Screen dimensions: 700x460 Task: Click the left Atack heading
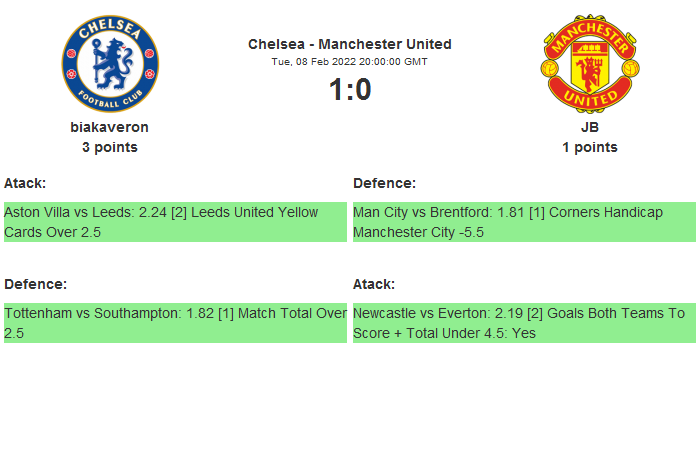[25, 183]
